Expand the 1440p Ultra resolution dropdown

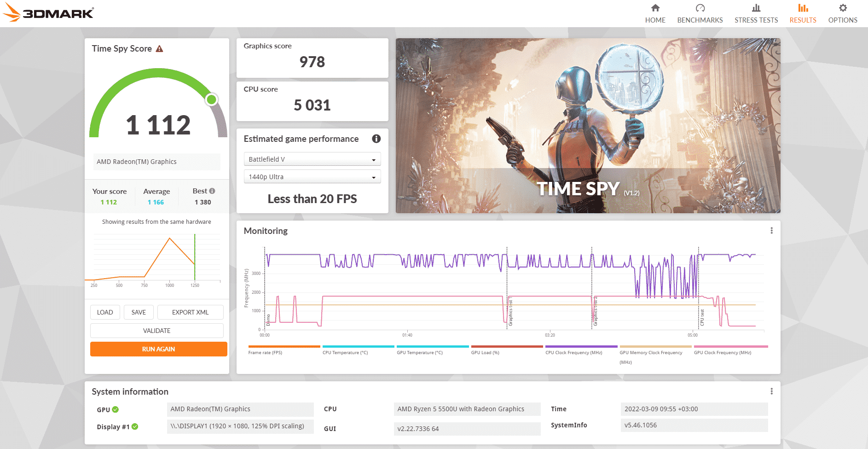click(x=312, y=177)
